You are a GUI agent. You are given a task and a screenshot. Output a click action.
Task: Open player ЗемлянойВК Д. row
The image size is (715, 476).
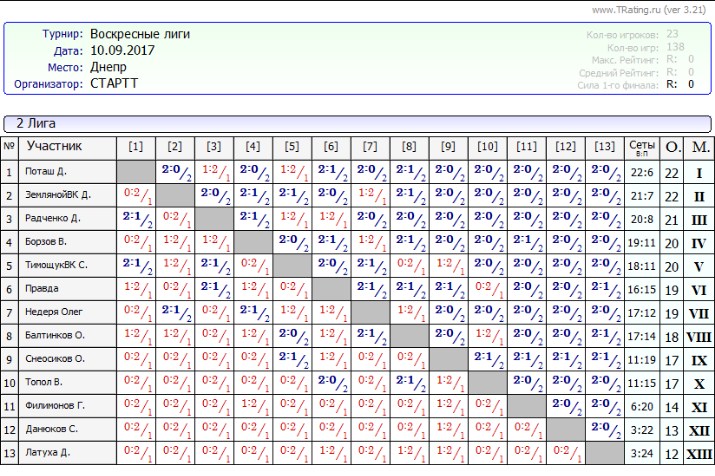click(59, 195)
